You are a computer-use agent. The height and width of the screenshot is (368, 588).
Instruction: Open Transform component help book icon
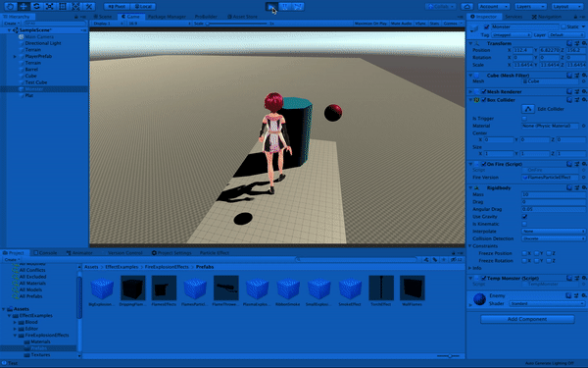[x=569, y=43]
